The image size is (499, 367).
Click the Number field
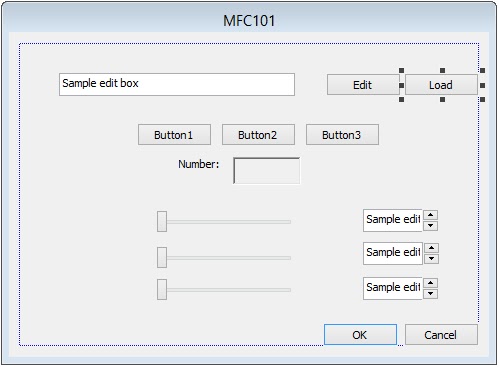(266, 171)
